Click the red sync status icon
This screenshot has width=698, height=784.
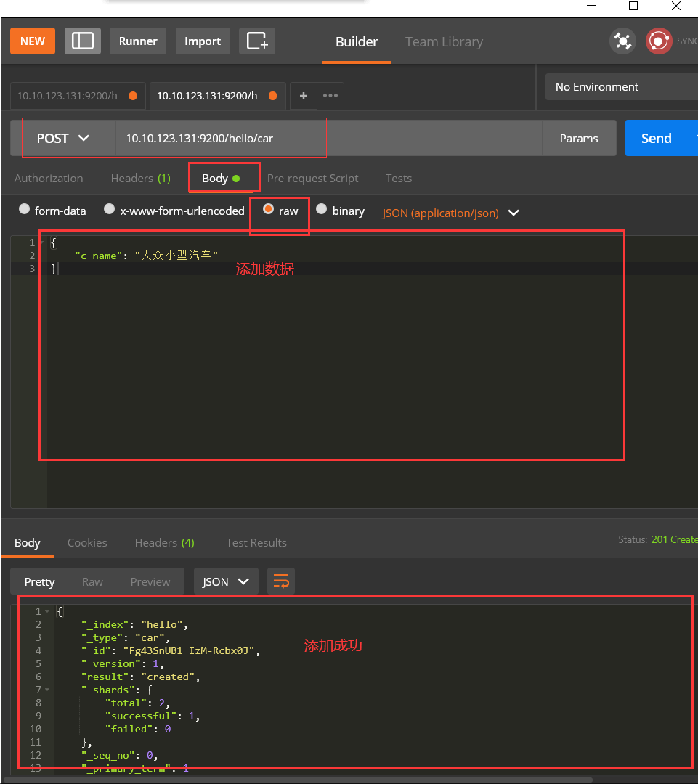coord(659,41)
